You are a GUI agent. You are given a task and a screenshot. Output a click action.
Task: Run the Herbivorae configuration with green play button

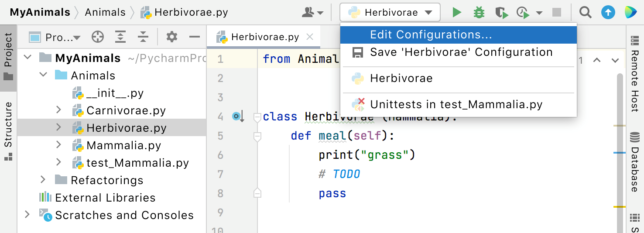[x=457, y=12]
